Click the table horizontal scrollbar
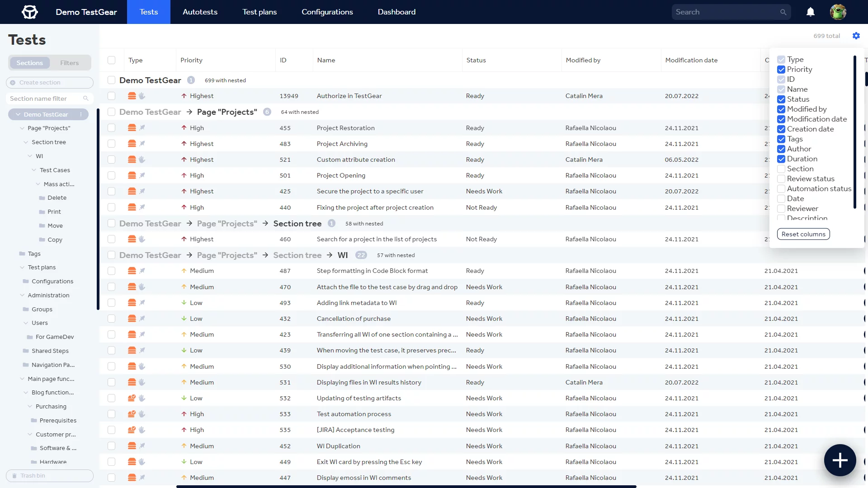The height and width of the screenshot is (488, 868). coord(406,487)
